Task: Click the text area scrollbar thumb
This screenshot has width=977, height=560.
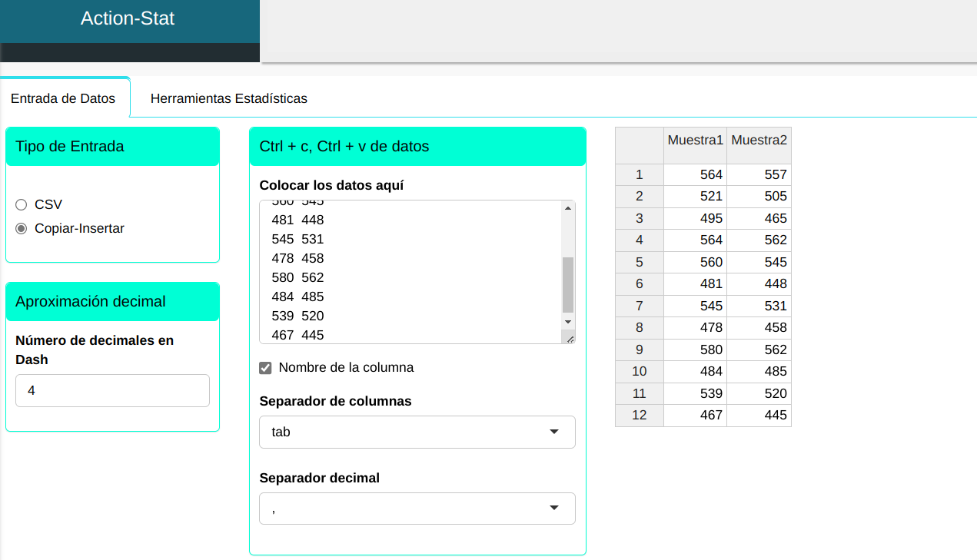Action: click(568, 284)
